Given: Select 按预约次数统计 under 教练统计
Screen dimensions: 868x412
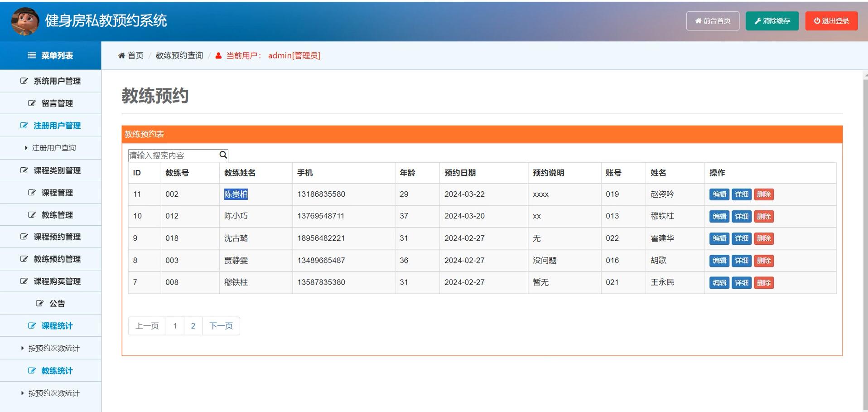Looking at the screenshot, I should pyautogui.click(x=51, y=393).
